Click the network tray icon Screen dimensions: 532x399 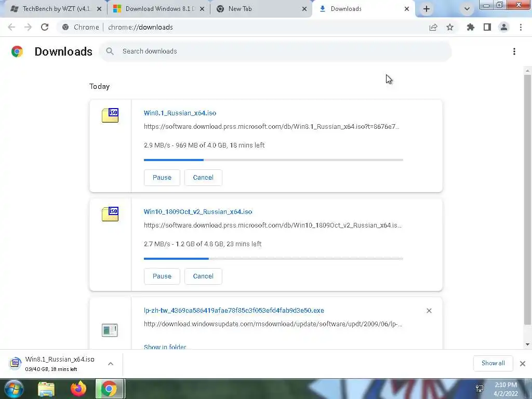pyautogui.click(x=480, y=389)
